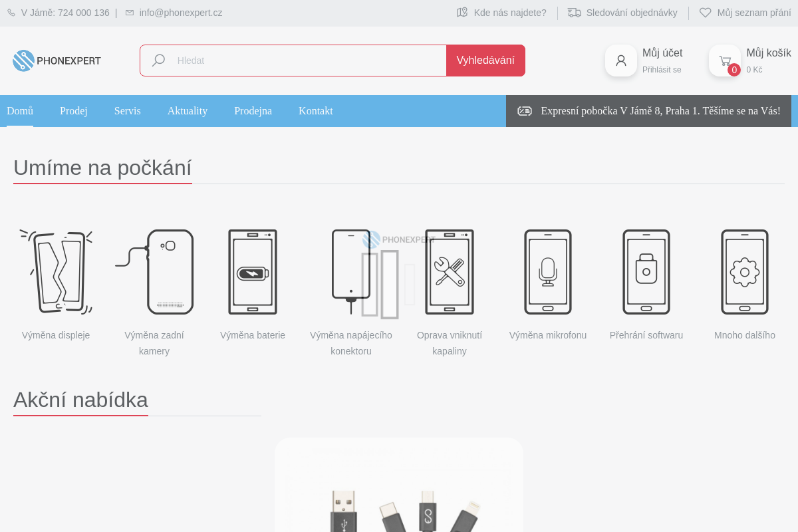Click the Můj účet user icon
The height and width of the screenshot is (532, 798).
click(x=621, y=61)
